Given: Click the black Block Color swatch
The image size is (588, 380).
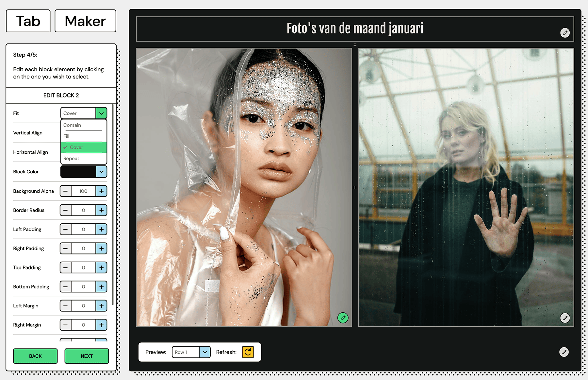Looking at the screenshot, I should pos(78,172).
